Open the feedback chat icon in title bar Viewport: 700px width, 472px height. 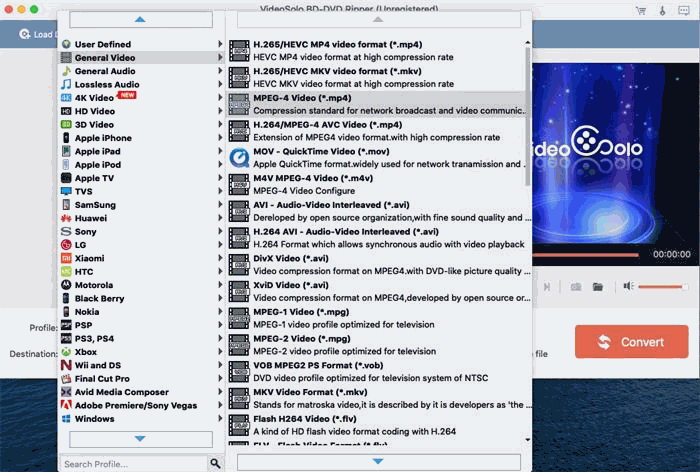683,10
